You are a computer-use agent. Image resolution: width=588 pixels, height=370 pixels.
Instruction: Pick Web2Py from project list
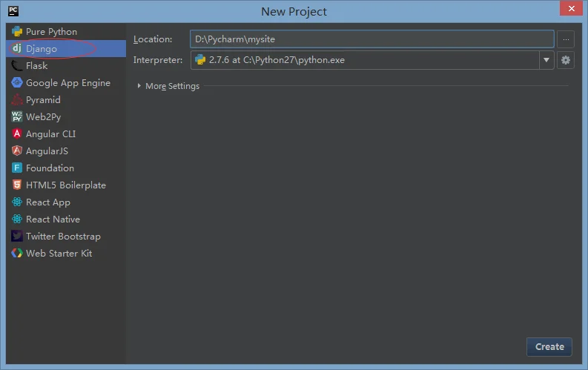pyautogui.click(x=66, y=116)
